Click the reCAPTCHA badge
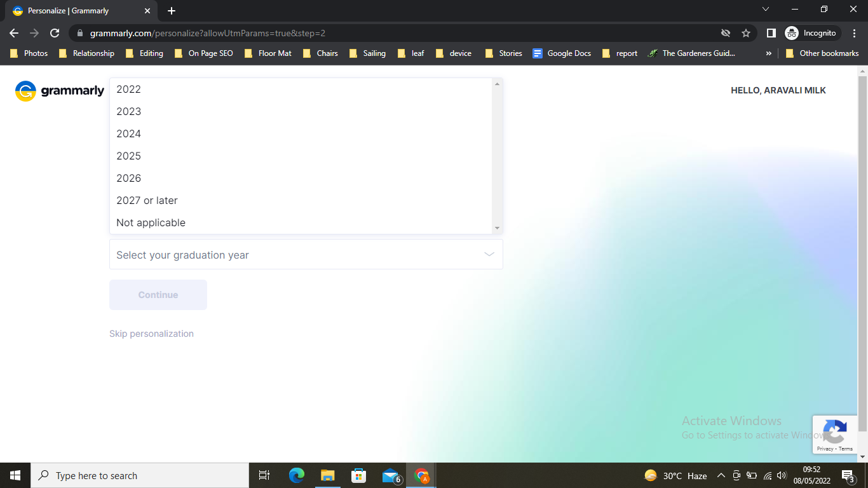 835,435
